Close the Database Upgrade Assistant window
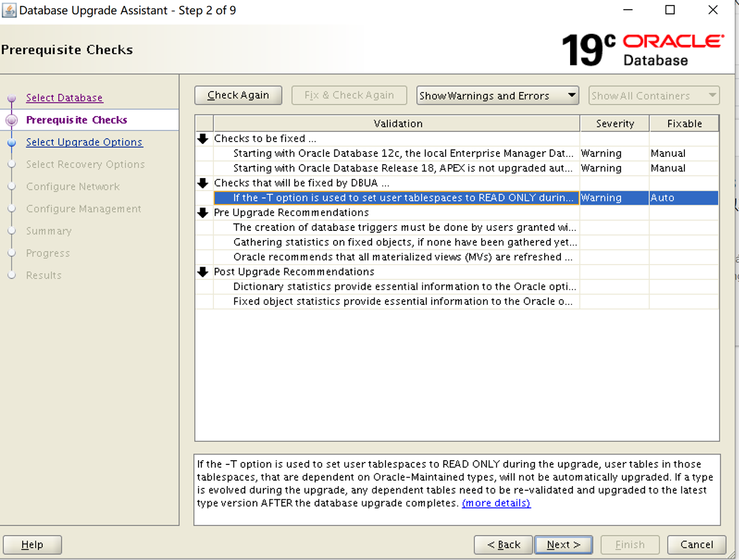The height and width of the screenshot is (560, 739). click(x=713, y=10)
